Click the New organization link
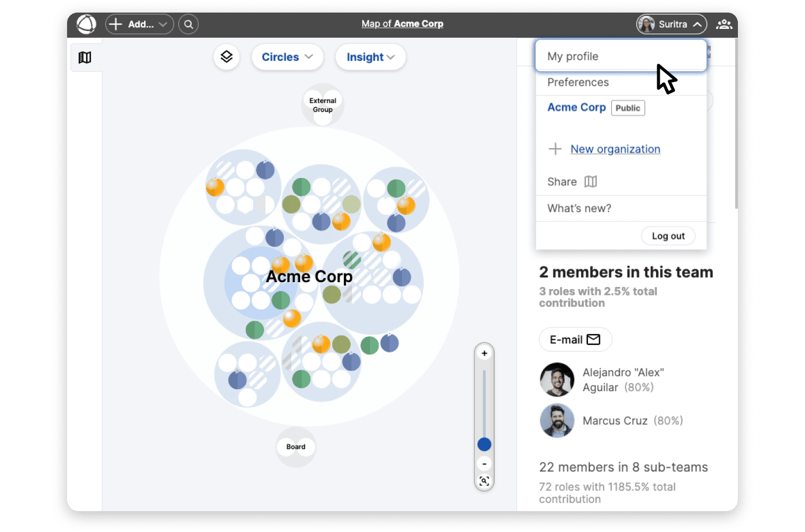The height and width of the screenshot is (532, 805). tap(615, 149)
